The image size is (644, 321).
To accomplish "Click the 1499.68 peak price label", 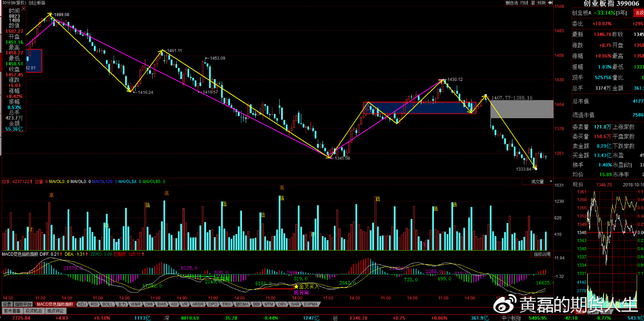I will point(62,15).
